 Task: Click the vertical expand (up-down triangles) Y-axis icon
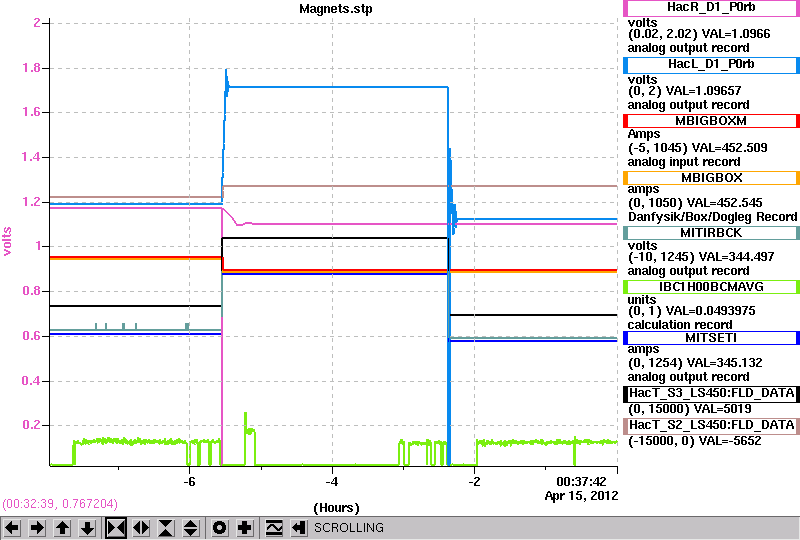coord(191,528)
